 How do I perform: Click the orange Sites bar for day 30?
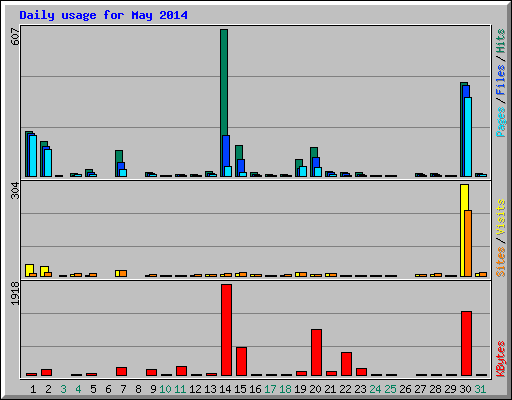(x=468, y=243)
